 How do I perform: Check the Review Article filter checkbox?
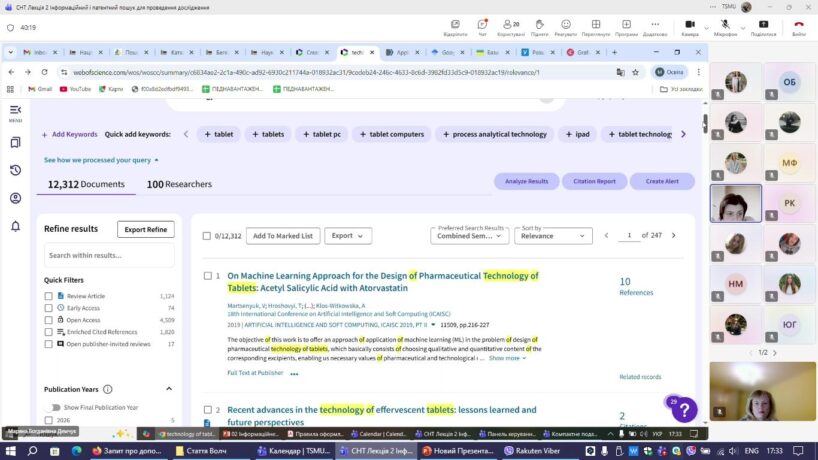pos(49,296)
